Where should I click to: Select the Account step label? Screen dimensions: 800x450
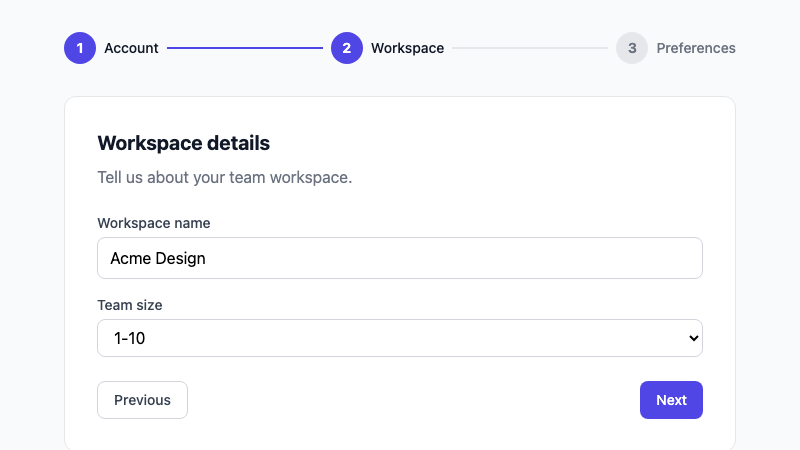[x=131, y=48]
